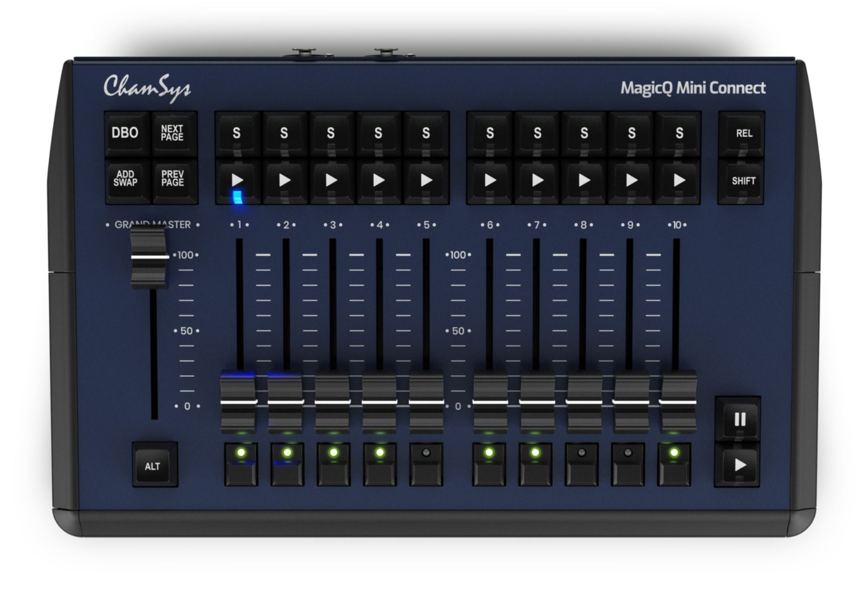868x616 pixels.
Task: Grab fader 1 knob
Action: (238, 402)
